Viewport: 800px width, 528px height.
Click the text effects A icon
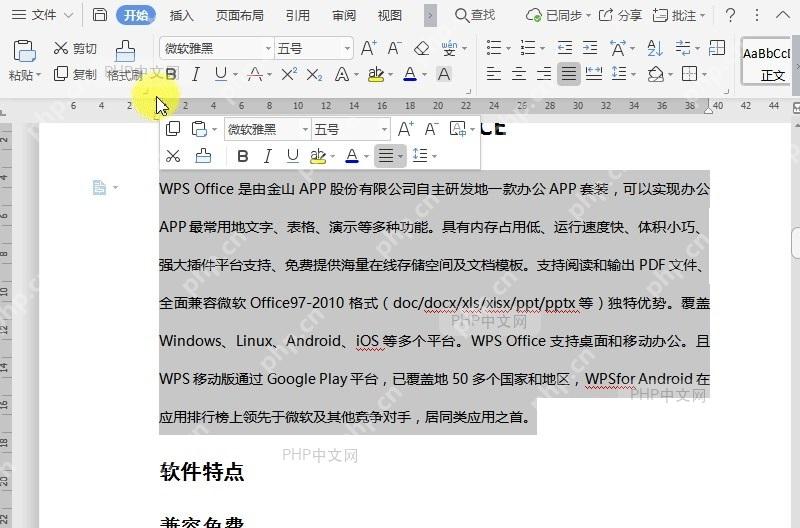[342, 74]
